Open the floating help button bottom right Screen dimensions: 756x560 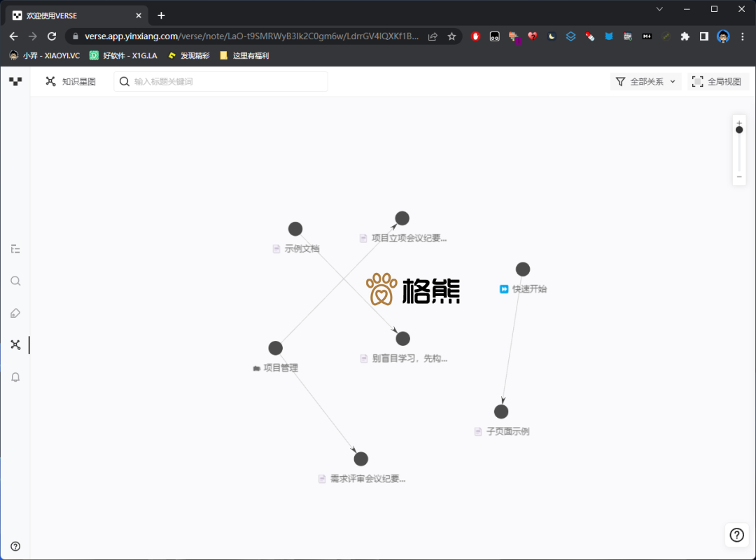pos(736,535)
